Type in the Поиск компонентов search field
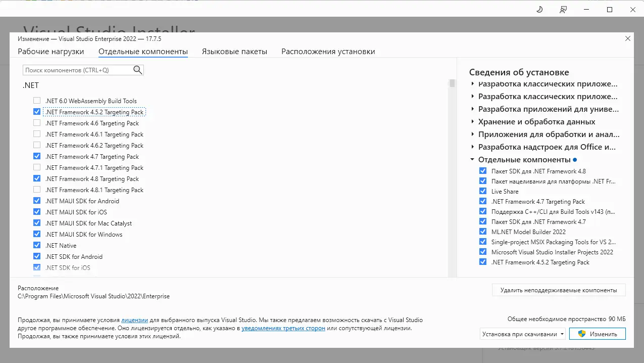 point(76,70)
